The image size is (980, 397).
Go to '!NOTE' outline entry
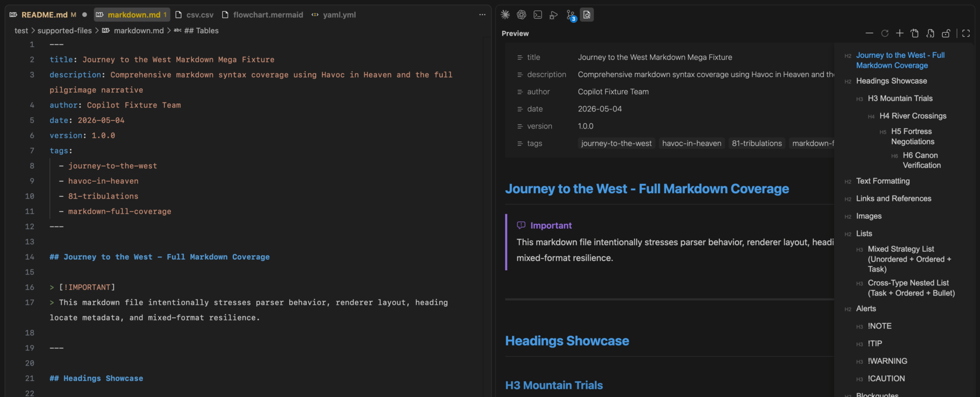(880, 326)
